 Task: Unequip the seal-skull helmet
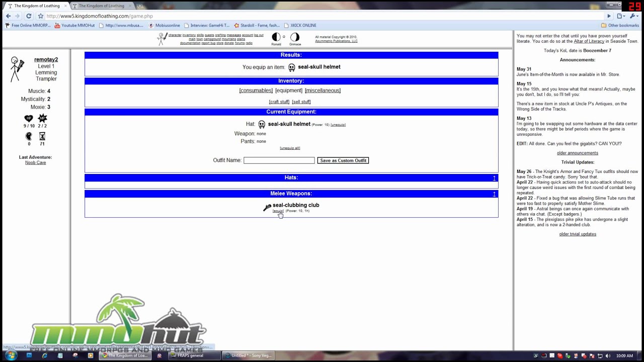click(338, 125)
